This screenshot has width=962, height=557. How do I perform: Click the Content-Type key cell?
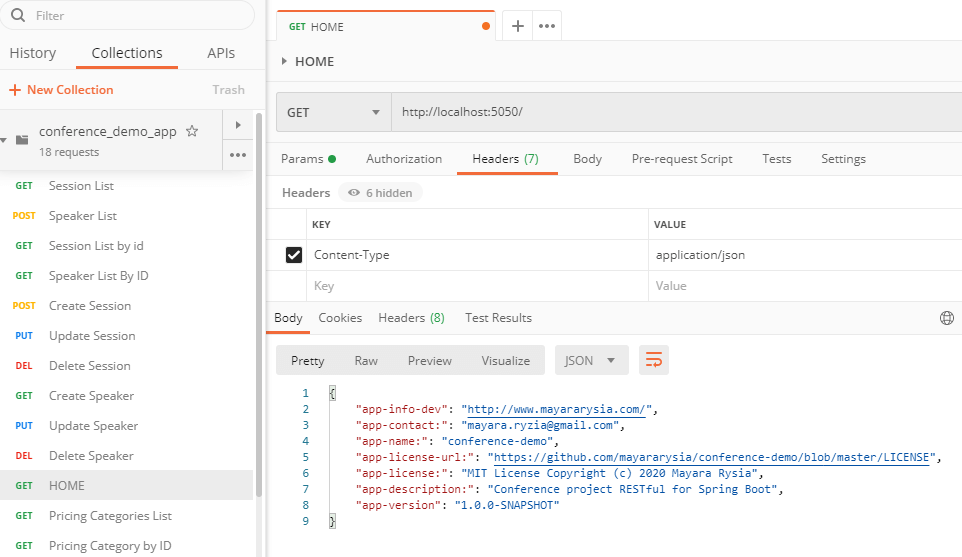point(477,255)
